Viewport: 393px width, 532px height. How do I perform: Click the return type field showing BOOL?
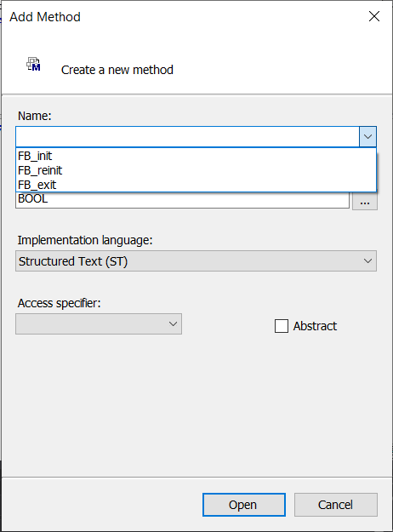coord(182,200)
